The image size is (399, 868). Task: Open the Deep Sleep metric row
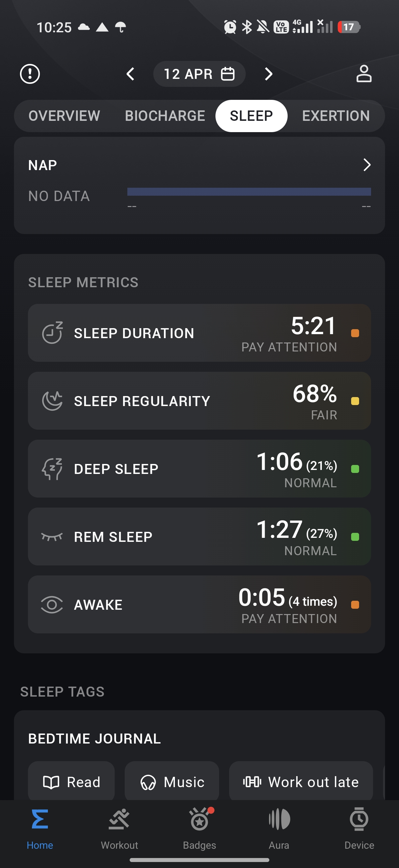click(x=199, y=468)
